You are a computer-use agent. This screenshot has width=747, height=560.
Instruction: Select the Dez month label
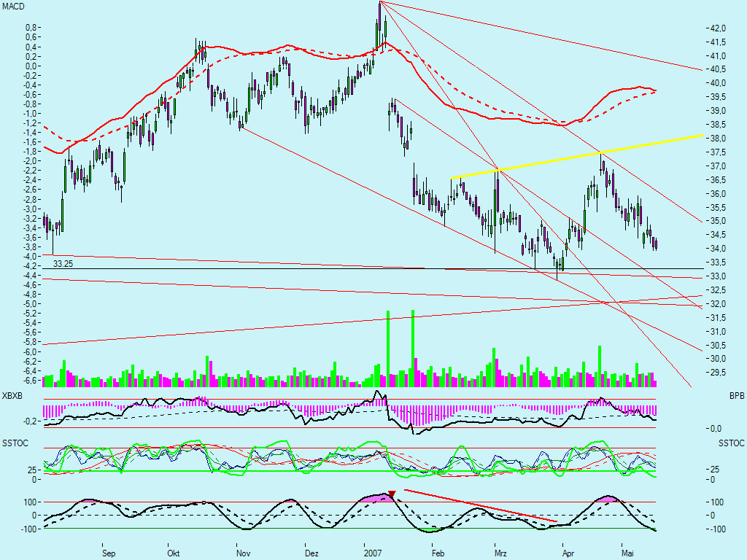click(311, 553)
